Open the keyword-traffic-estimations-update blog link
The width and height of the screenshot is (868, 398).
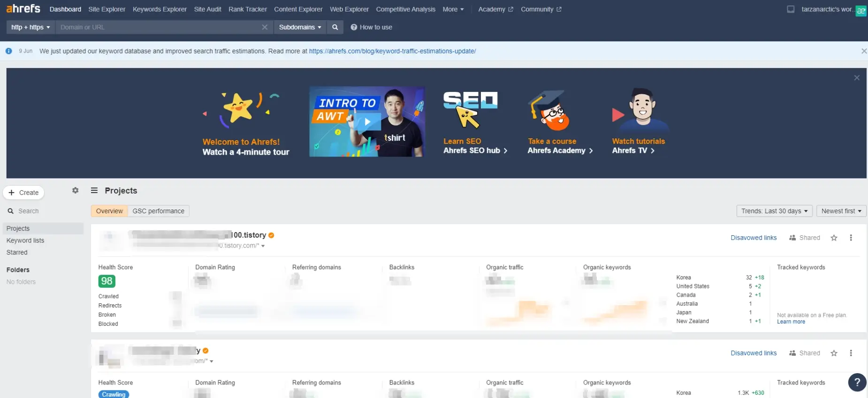[x=392, y=51]
